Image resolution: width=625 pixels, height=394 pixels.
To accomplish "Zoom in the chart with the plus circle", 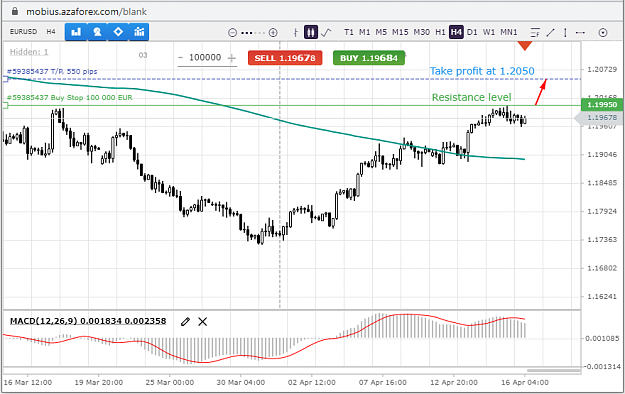I will tap(273, 33).
